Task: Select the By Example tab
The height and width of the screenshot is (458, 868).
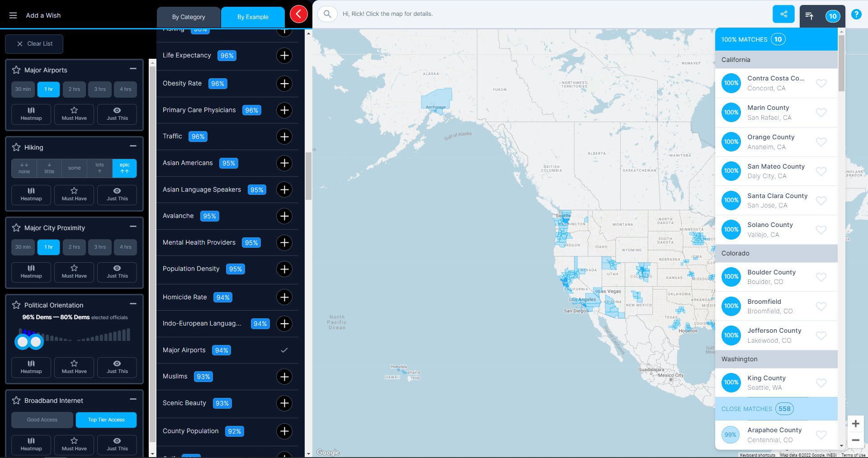Action: [x=253, y=17]
